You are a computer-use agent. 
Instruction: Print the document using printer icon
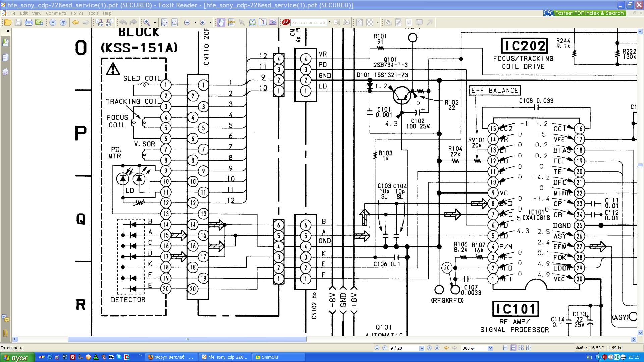29,22
